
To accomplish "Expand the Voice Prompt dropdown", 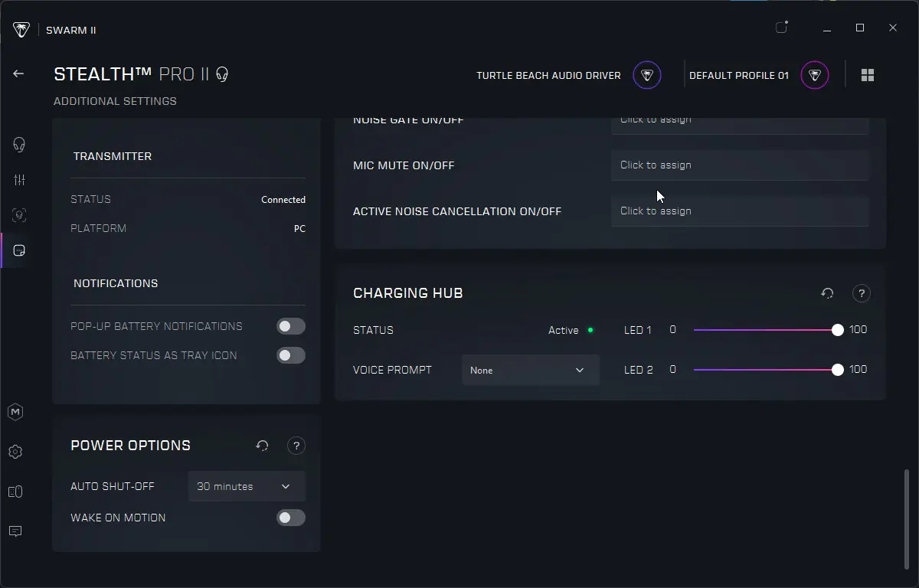I will tap(531, 370).
